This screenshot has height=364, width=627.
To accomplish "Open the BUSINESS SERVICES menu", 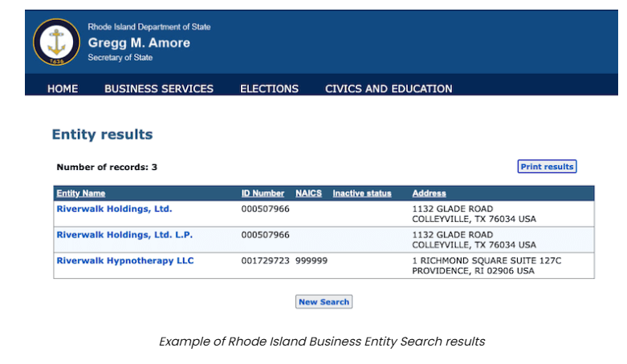I will coord(159,89).
